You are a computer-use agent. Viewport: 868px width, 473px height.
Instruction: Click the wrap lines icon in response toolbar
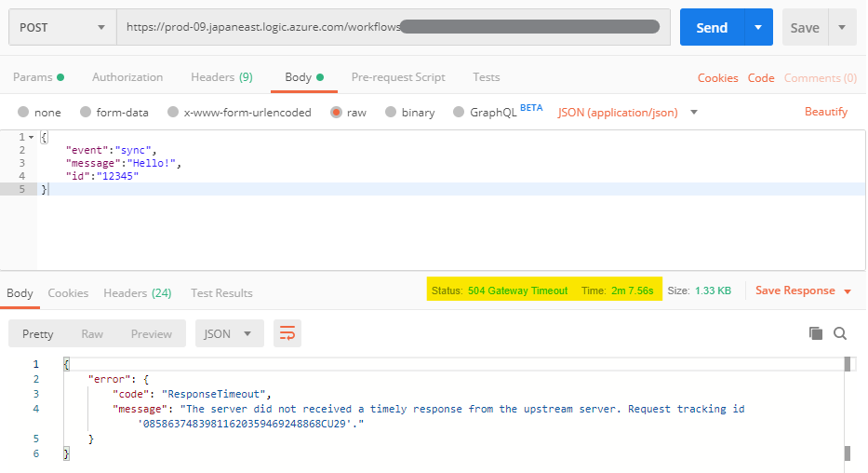[287, 333]
